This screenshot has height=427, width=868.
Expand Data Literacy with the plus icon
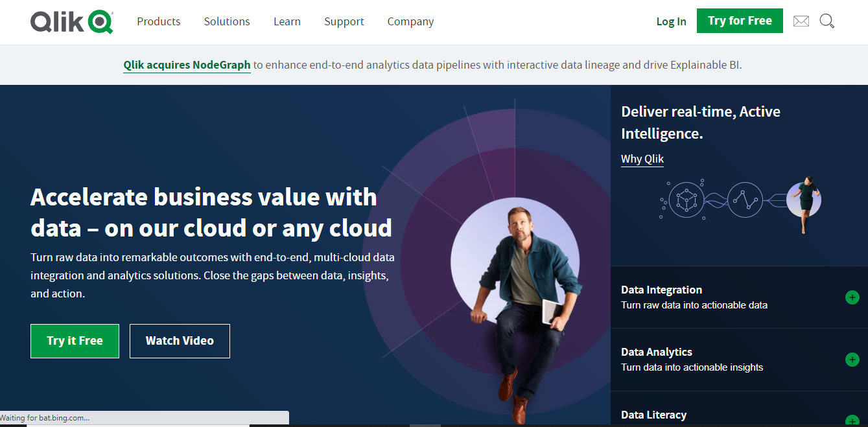852,420
